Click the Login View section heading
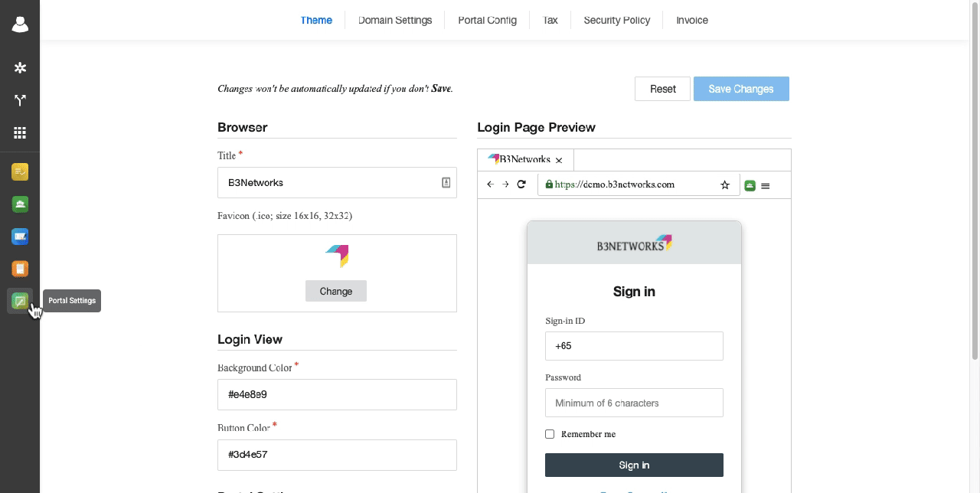The height and width of the screenshot is (493, 980). [250, 339]
